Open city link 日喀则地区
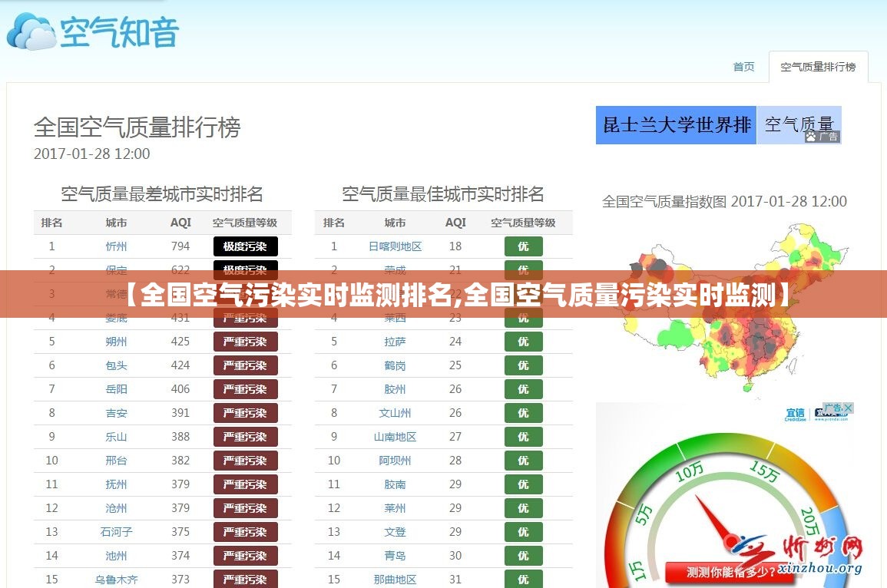Screen dimensions: 887x588 pos(395,246)
